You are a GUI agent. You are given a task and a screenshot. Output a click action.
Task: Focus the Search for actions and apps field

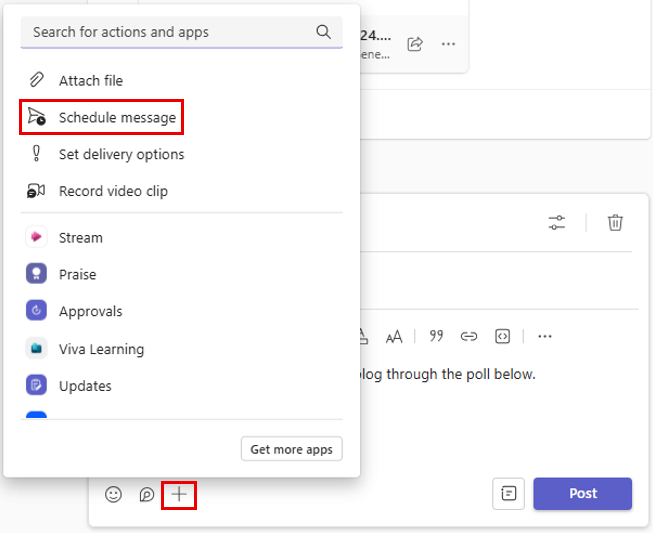point(182,32)
